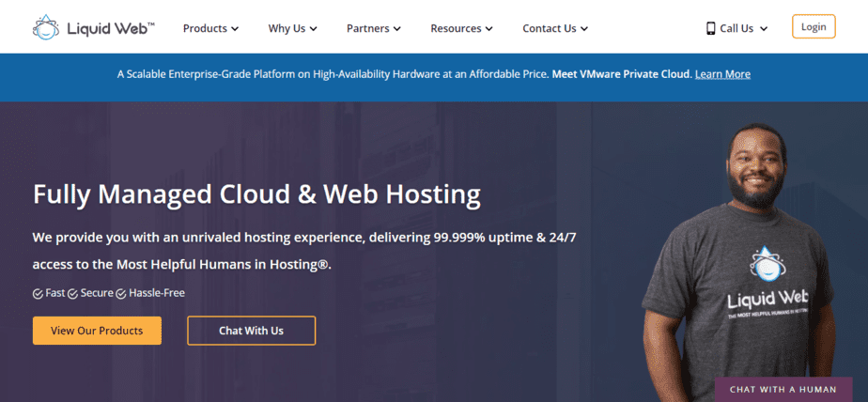
Task: Click the check icon next to Fast
Action: click(38, 294)
